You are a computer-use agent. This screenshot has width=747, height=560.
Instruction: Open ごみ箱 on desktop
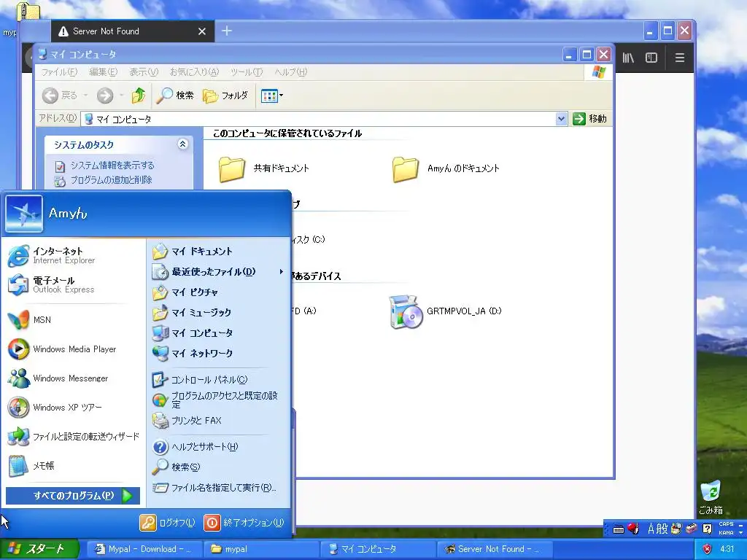tap(711, 497)
